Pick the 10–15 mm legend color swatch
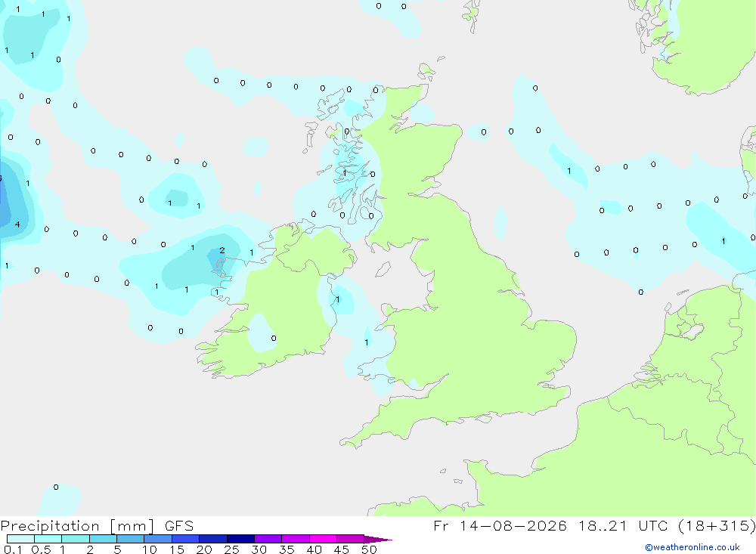 pos(158,539)
